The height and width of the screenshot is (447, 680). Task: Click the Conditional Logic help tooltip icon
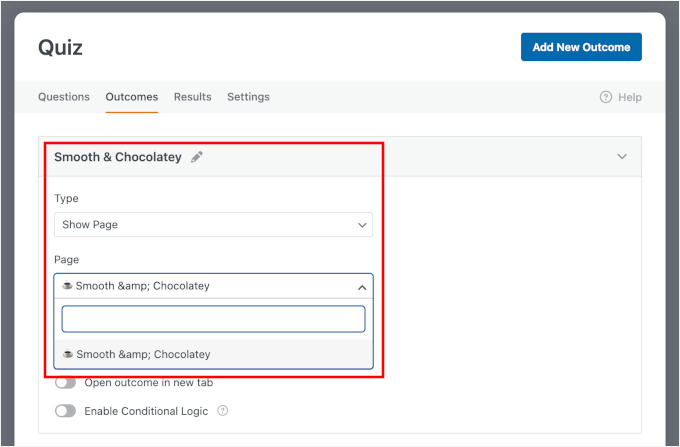222,411
